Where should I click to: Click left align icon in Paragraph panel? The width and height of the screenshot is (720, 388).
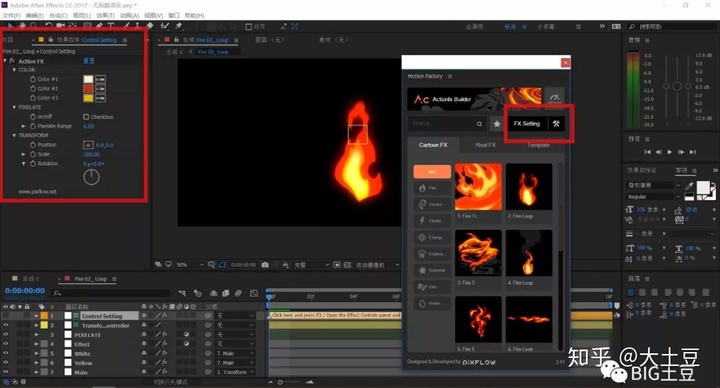631,292
